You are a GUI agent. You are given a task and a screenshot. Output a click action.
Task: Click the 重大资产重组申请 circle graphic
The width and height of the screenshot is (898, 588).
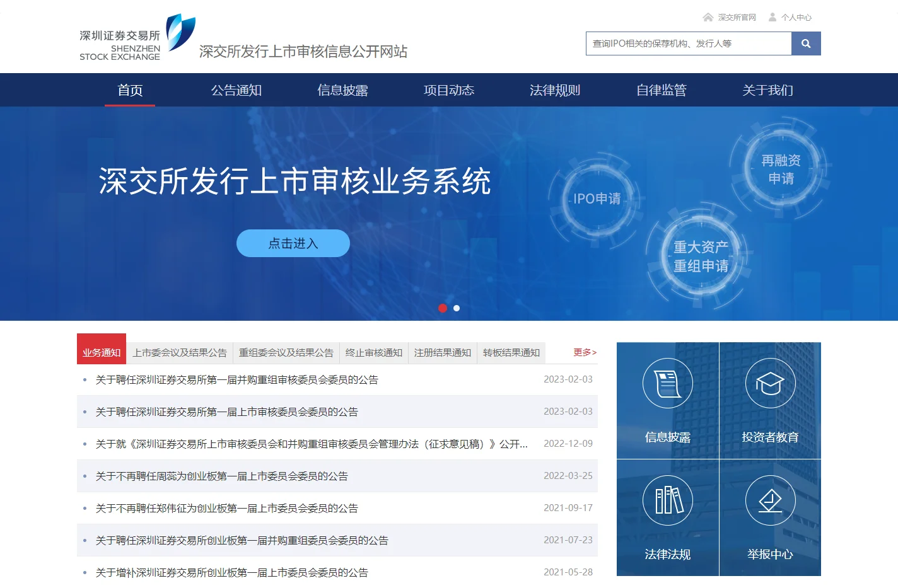701,256
